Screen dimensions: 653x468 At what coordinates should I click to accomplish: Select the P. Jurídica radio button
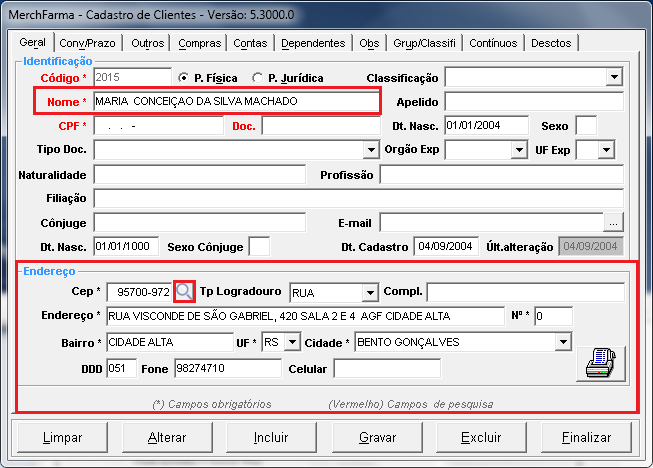(258, 78)
